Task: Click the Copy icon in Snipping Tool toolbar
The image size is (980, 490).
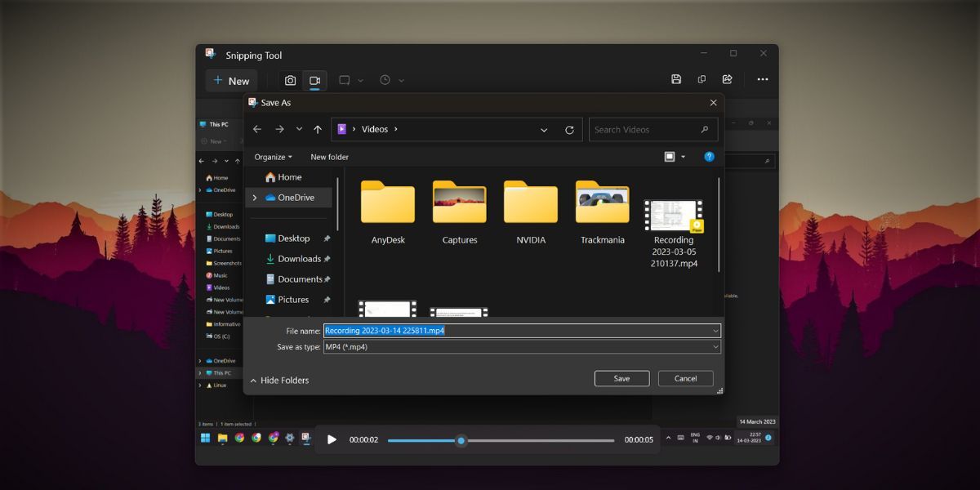Action: click(x=702, y=78)
